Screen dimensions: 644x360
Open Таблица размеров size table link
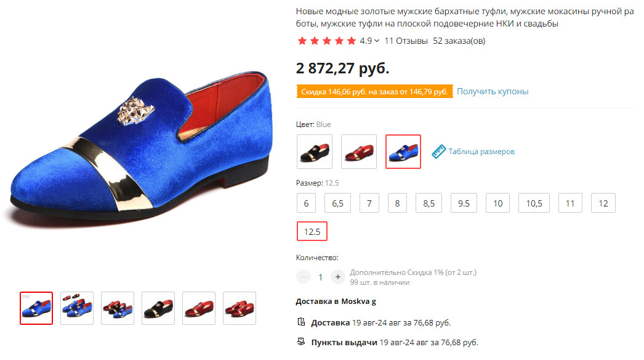coord(481,152)
